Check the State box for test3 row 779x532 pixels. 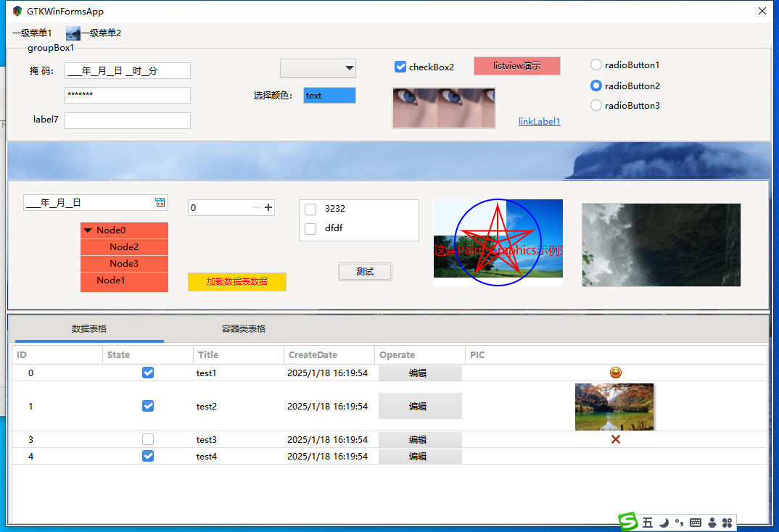coord(148,439)
